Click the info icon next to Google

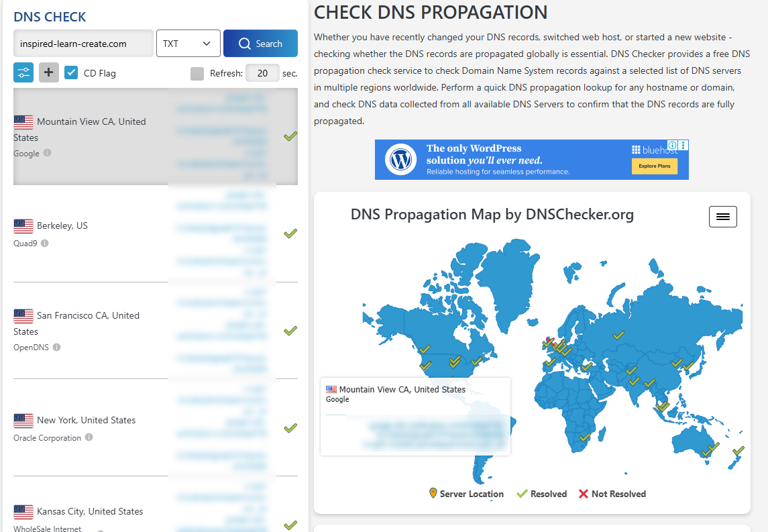coord(47,153)
